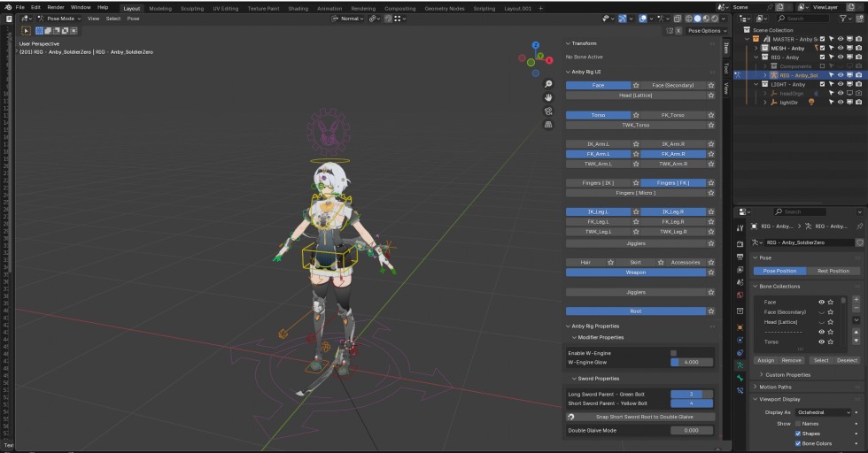Star the Face bone collection in Anby Rig UI
This screenshot has height=453, width=868.
[636, 86]
